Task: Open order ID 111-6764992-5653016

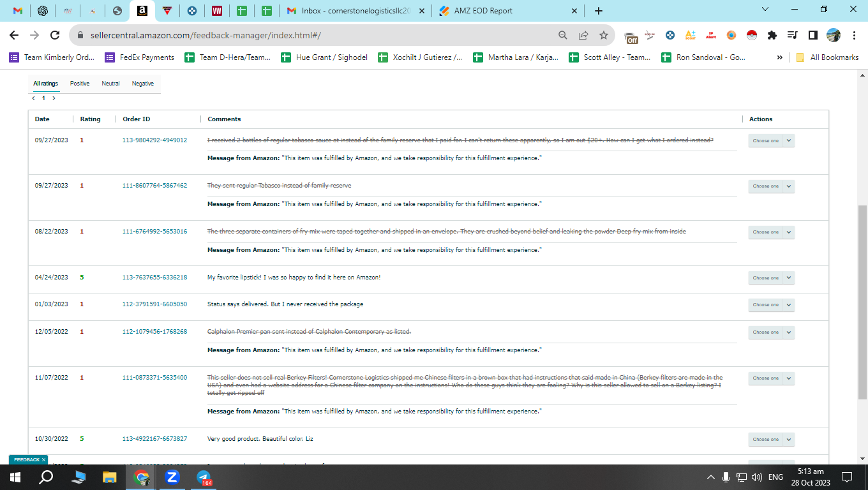Action: tap(155, 232)
